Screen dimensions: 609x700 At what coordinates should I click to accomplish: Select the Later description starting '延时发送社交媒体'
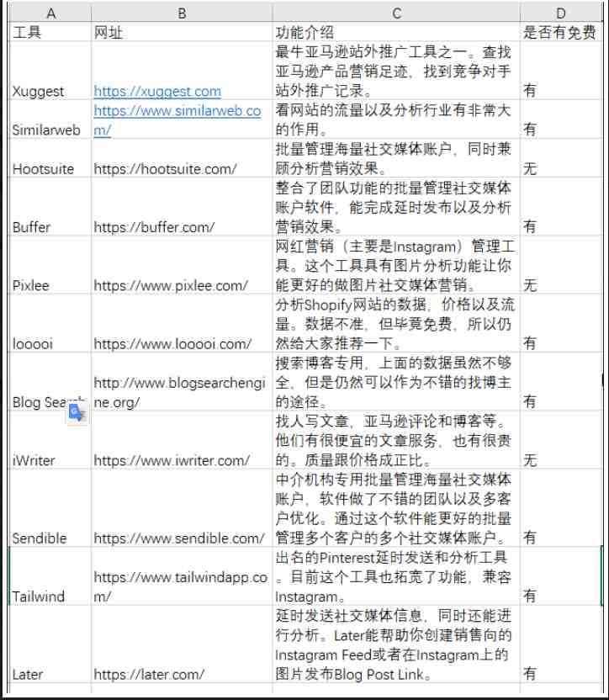point(396,644)
